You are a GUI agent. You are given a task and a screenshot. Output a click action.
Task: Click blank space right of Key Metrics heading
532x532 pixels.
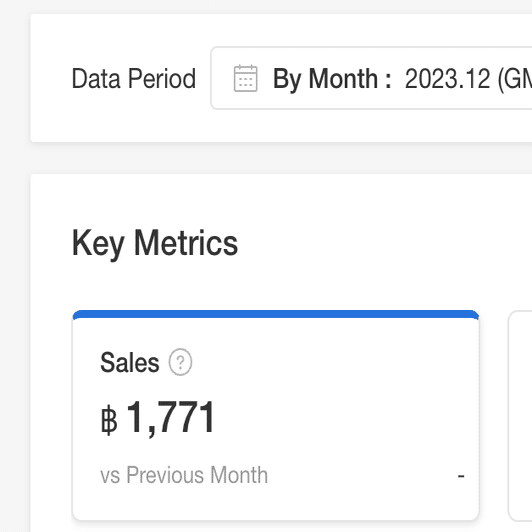383,243
